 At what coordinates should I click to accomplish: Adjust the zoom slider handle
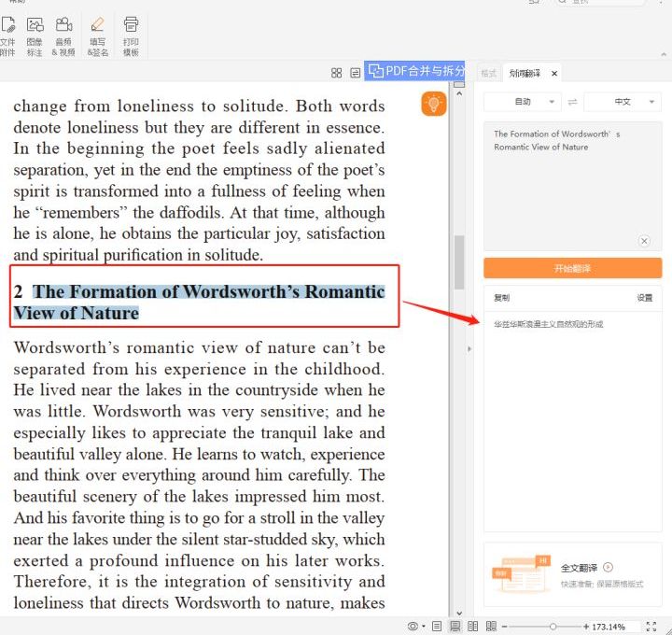[553, 626]
